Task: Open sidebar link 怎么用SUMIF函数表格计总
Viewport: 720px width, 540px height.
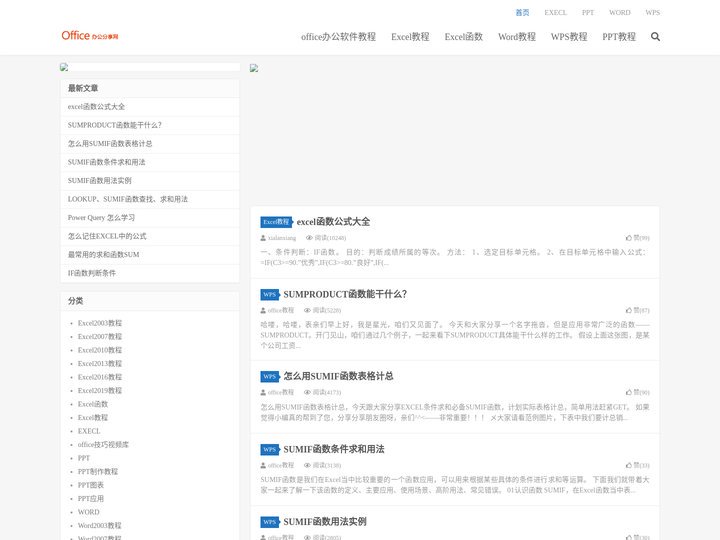Action: pos(110,144)
